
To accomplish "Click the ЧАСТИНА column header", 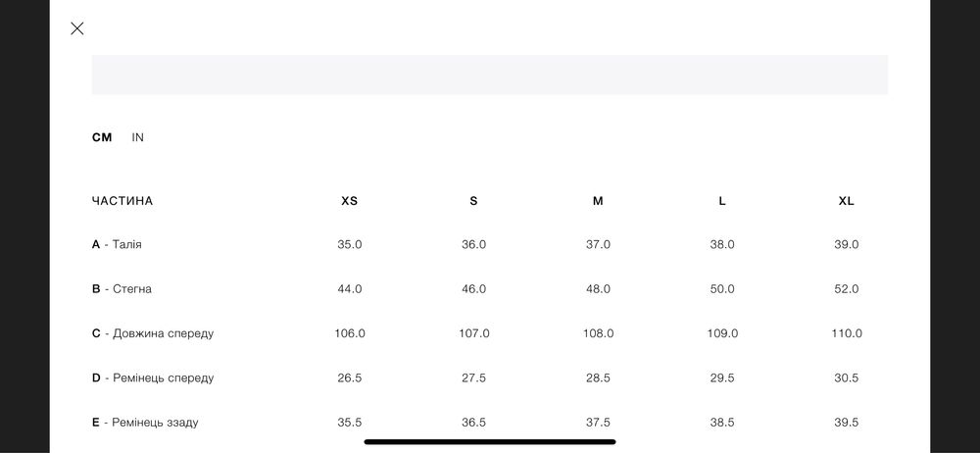I will pyautogui.click(x=122, y=201).
